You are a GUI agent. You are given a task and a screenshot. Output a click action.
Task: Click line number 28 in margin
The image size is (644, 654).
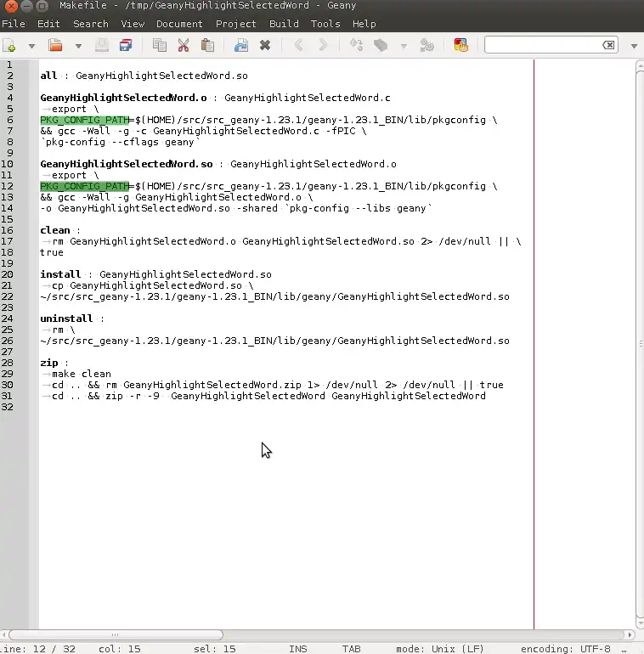point(7,363)
